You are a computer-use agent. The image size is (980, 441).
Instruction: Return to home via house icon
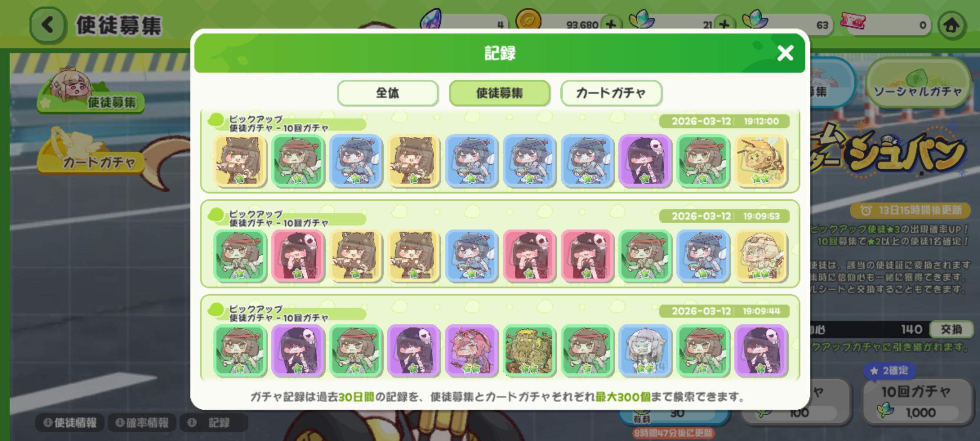click(x=952, y=25)
